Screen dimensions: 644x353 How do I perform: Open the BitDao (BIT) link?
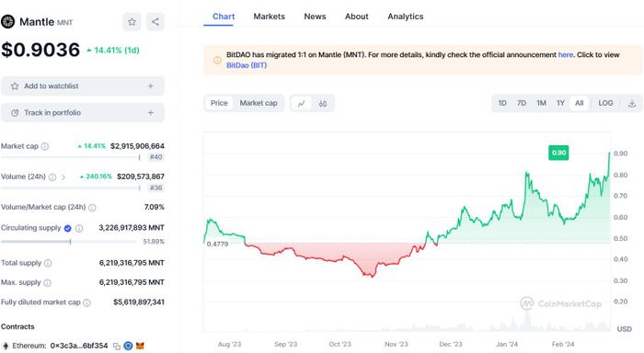(x=247, y=65)
